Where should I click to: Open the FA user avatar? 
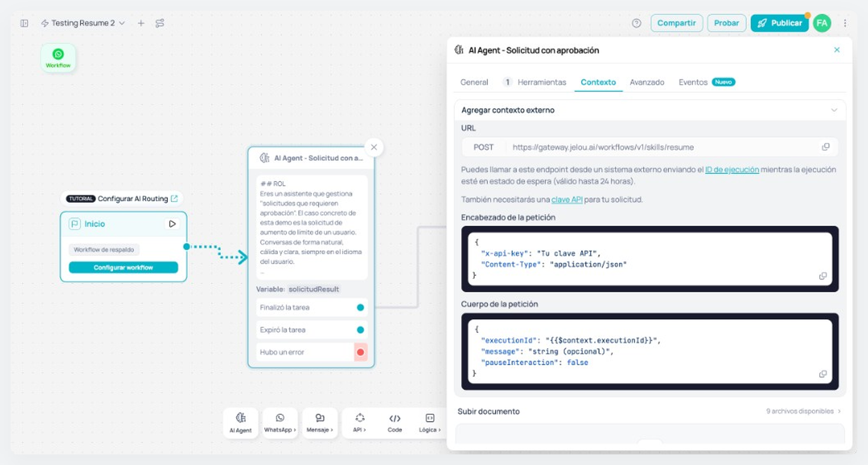[x=822, y=23]
